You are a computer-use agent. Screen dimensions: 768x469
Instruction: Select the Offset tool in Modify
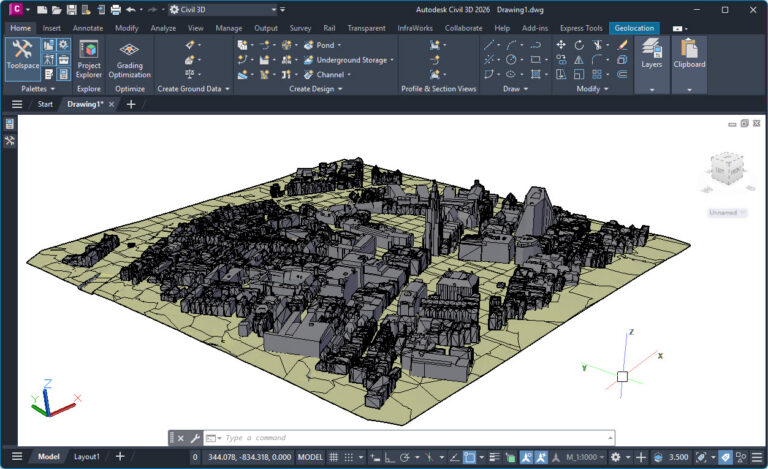(622, 74)
